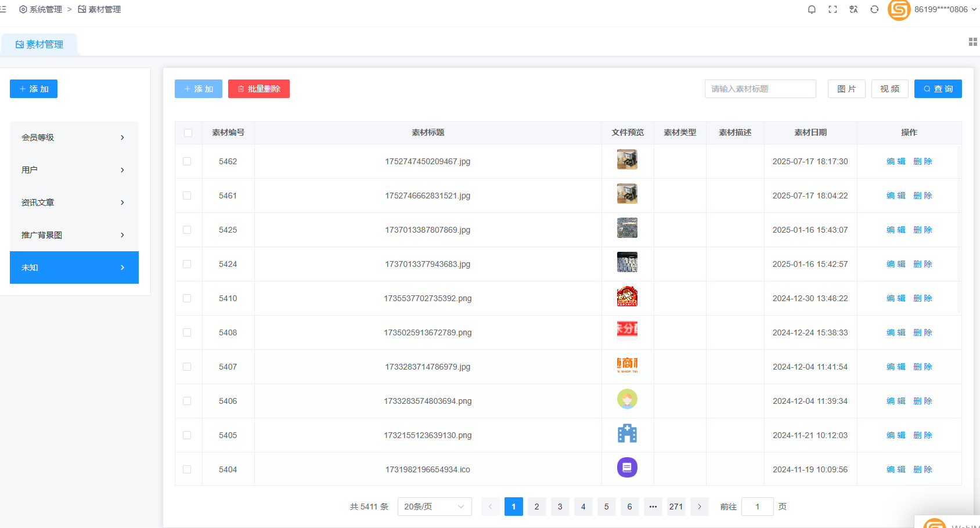The height and width of the screenshot is (528, 980).
Task: Click 编辑 link for material 5405
Action: coord(895,435)
